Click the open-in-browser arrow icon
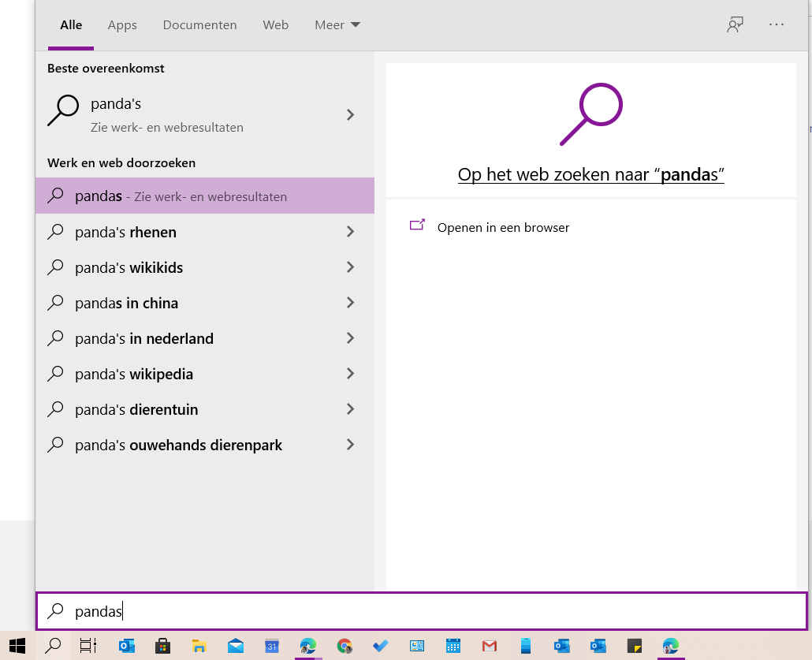Viewport: 812px width, 660px height. (417, 225)
